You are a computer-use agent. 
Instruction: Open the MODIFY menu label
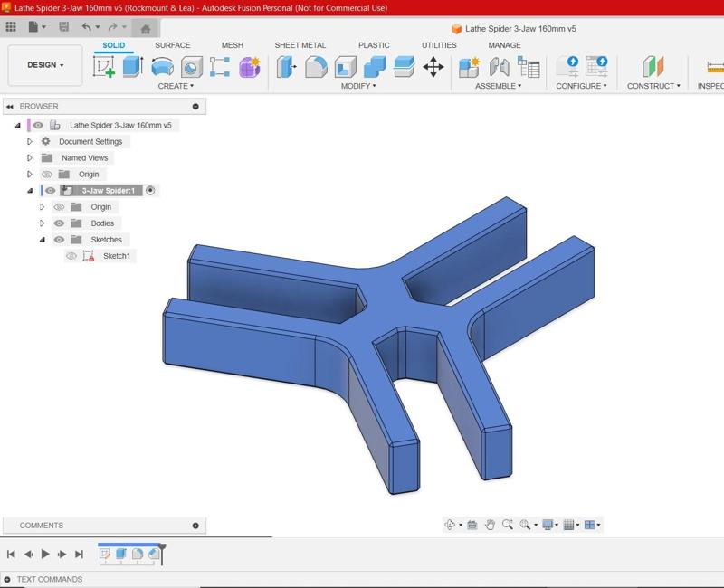(358, 86)
